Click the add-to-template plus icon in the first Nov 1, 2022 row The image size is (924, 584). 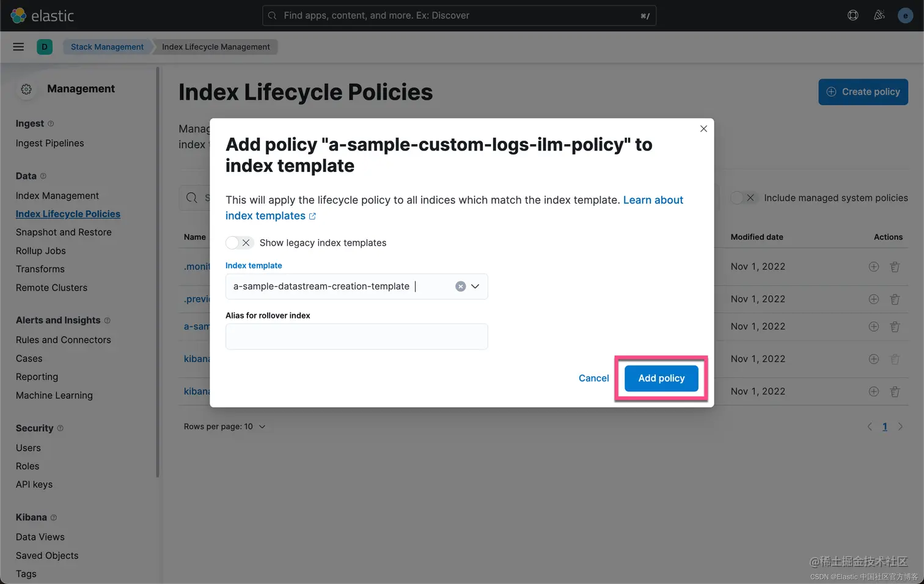874,267
